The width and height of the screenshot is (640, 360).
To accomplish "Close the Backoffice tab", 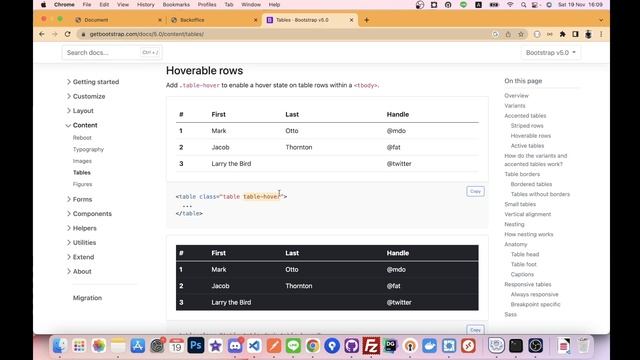I will 256,20.
